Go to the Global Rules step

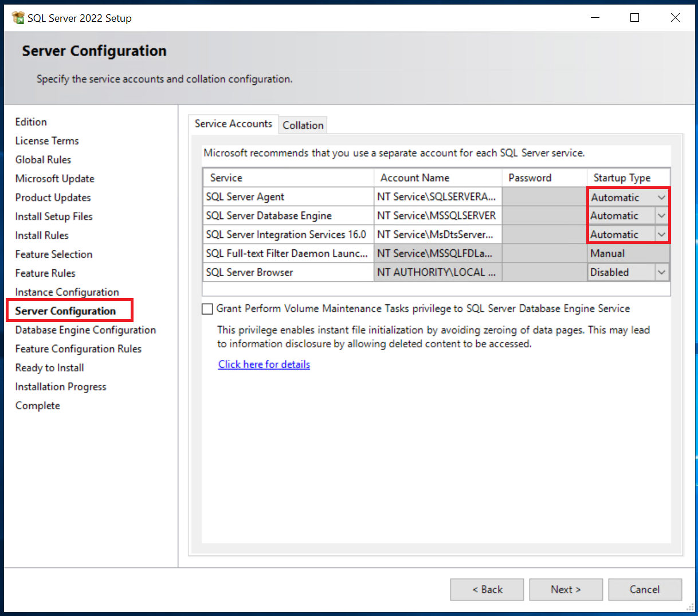pos(43,160)
